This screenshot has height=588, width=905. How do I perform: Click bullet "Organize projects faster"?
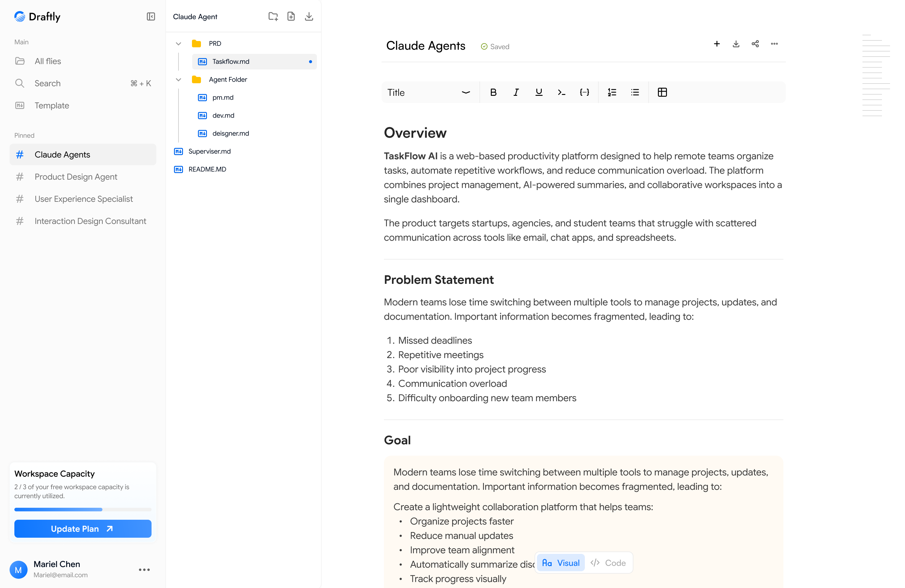(461, 522)
